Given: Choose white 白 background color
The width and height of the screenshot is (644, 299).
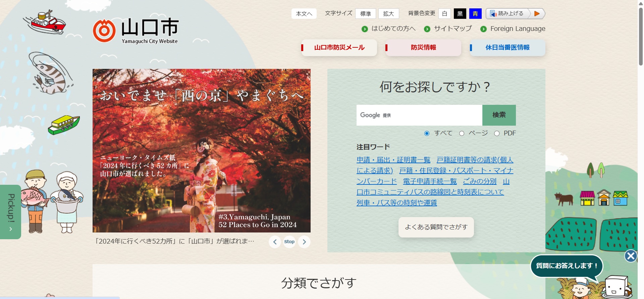Looking at the screenshot, I should click(445, 13).
